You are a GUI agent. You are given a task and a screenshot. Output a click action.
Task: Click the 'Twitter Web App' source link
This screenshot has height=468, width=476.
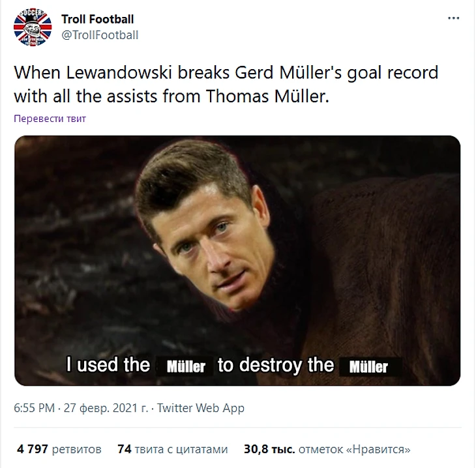201,408
